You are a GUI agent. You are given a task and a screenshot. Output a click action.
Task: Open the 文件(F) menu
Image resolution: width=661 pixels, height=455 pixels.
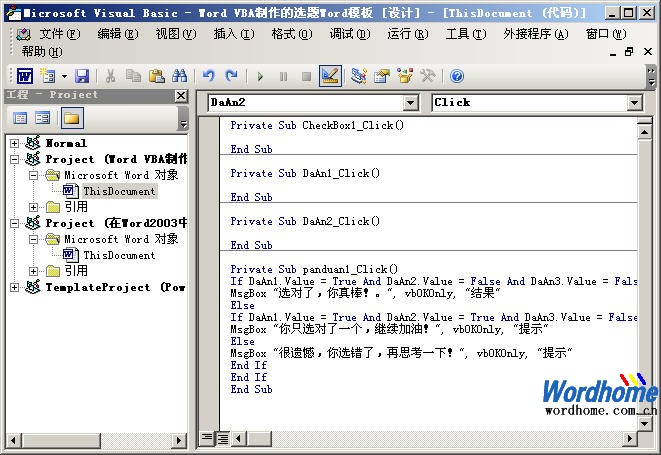click(59, 34)
